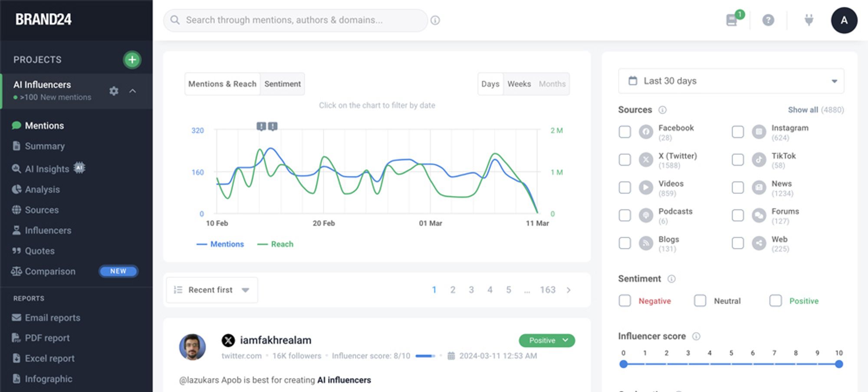Screen dimensions: 868x392
Task: Click Influencer score slider maximum handle
Action: coord(839,364)
